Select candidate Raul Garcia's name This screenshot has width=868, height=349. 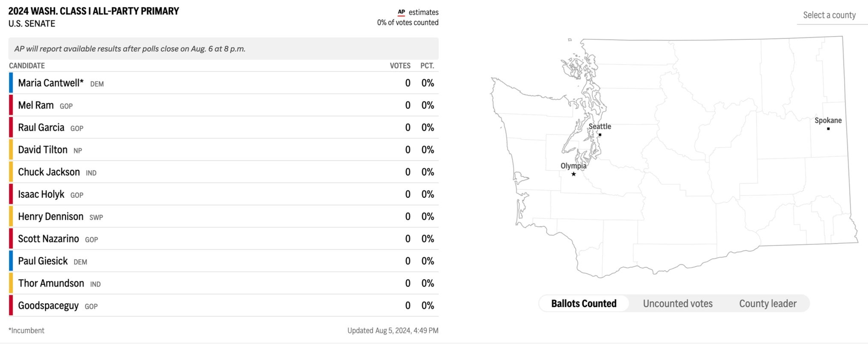tap(41, 127)
